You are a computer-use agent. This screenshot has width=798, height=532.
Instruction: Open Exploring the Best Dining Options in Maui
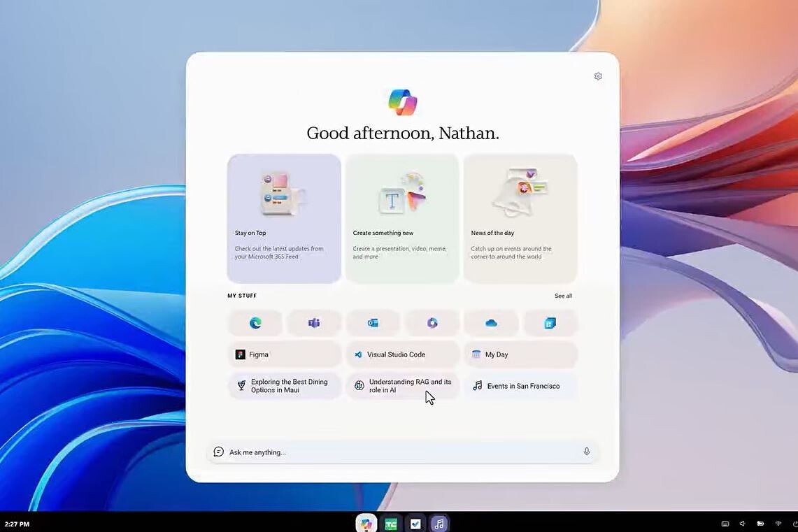click(x=284, y=386)
